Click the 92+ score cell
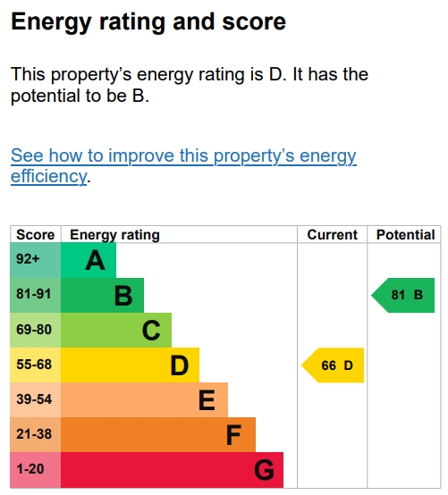 point(36,260)
